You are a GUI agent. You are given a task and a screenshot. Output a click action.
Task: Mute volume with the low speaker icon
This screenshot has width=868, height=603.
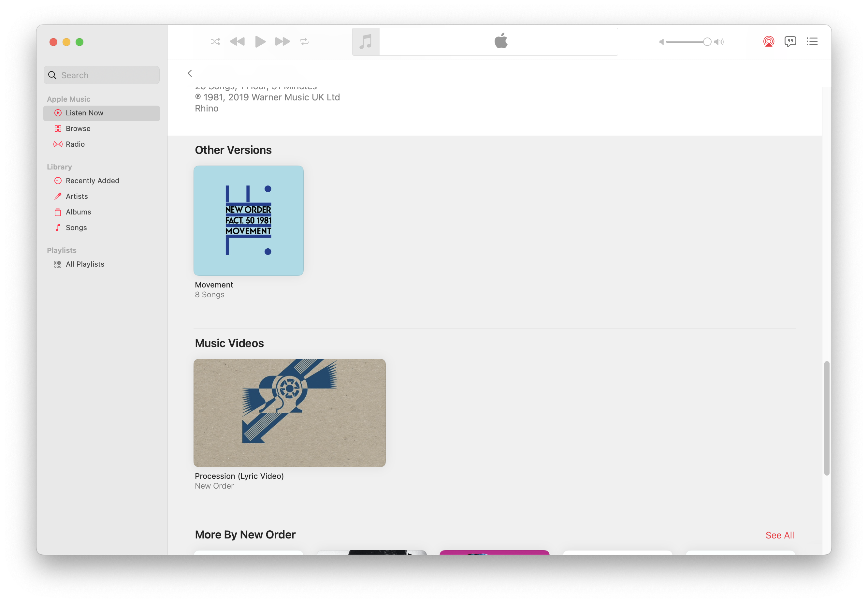(x=661, y=42)
